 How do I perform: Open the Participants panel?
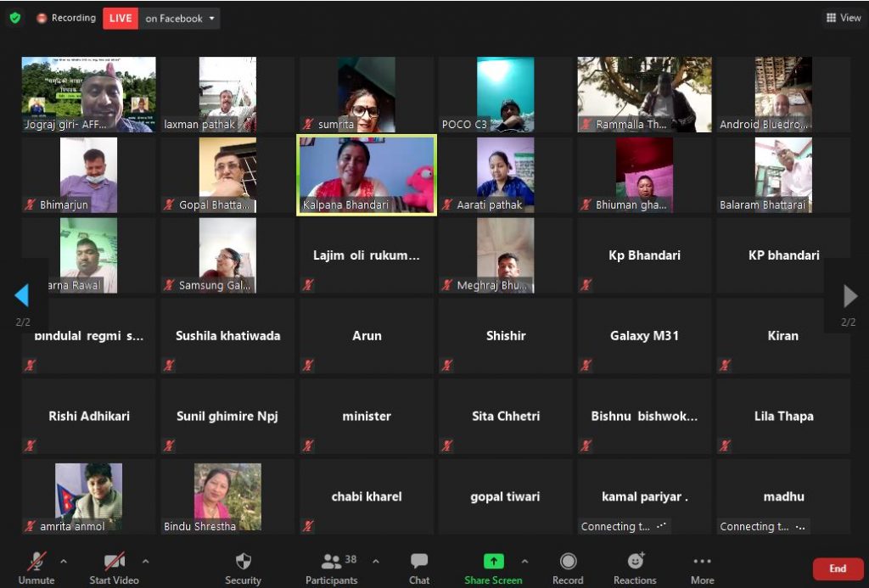(331, 568)
